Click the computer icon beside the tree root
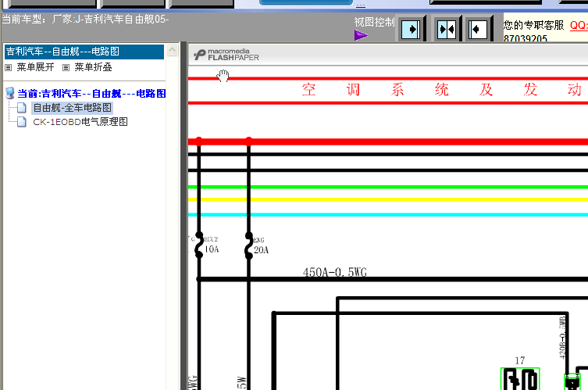Viewport: 588px width, 390px height. click(10, 93)
